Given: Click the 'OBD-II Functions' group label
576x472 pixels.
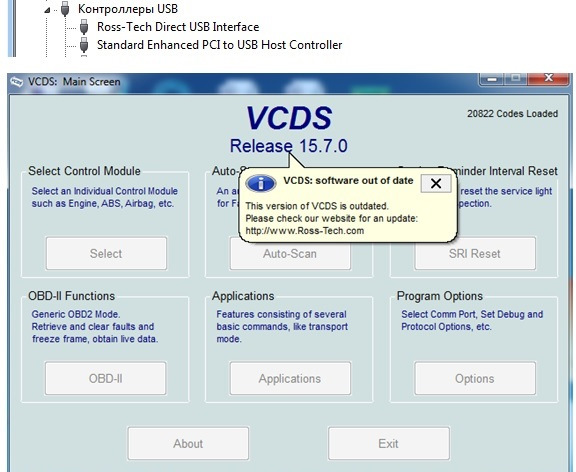Looking at the screenshot, I should (x=72, y=296).
